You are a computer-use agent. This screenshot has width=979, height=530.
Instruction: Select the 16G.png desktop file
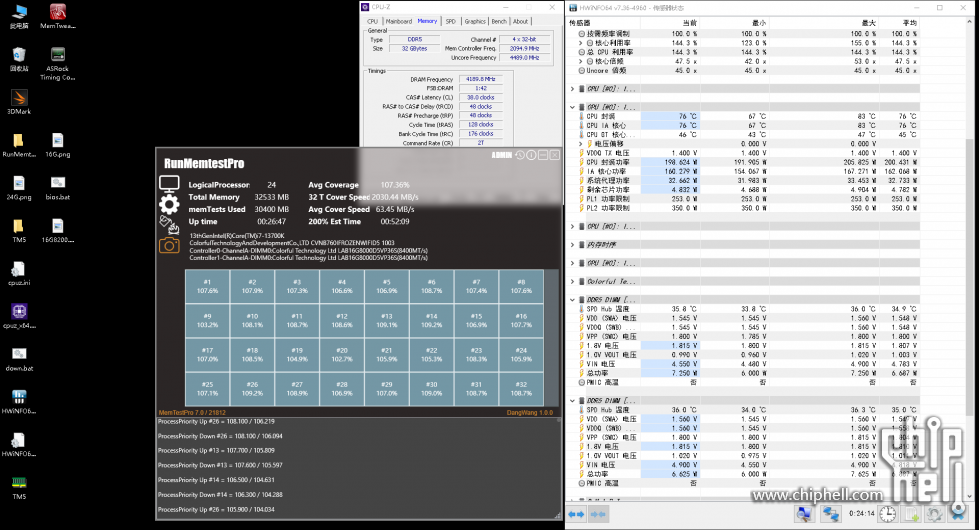click(x=57, y=145)
